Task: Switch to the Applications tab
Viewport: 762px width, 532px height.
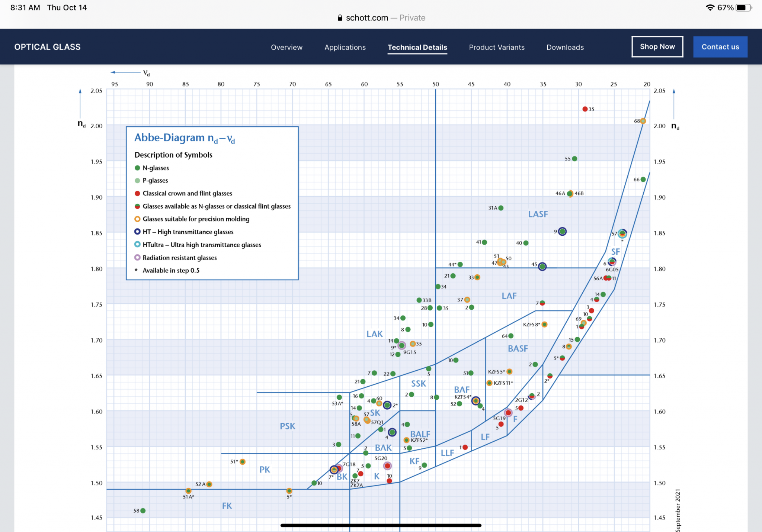Action: click(x=345, y=47)
